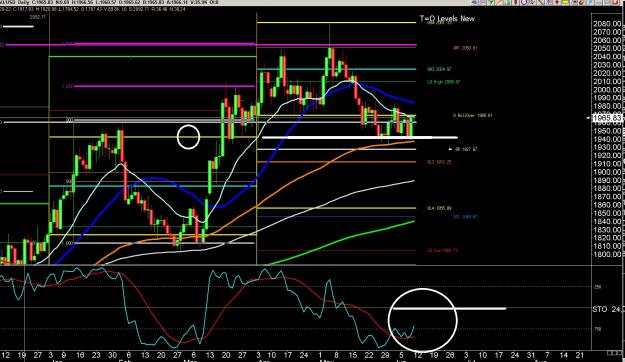
Task: Click the yellow toolbar icon
Action: click(x=566, y=2)
